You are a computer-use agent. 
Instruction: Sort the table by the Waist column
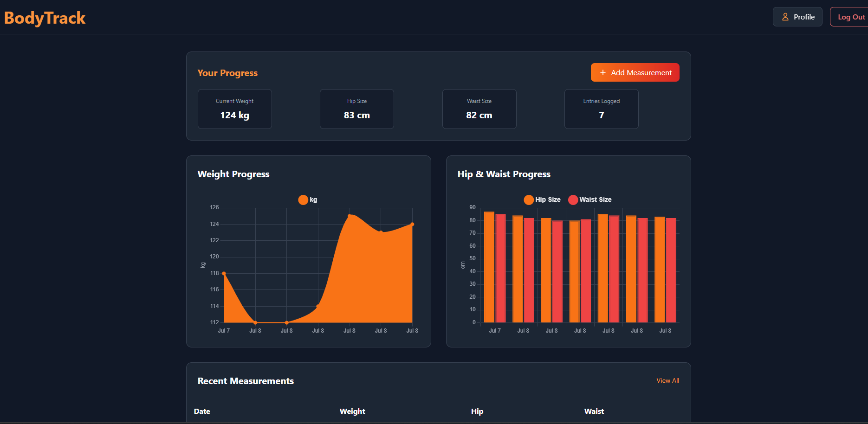tap(594, 411)
